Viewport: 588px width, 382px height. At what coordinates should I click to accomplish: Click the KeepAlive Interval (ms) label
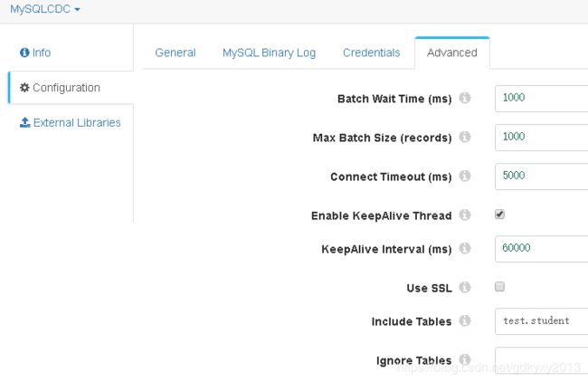pyautogui.click(x=386, y=249)
